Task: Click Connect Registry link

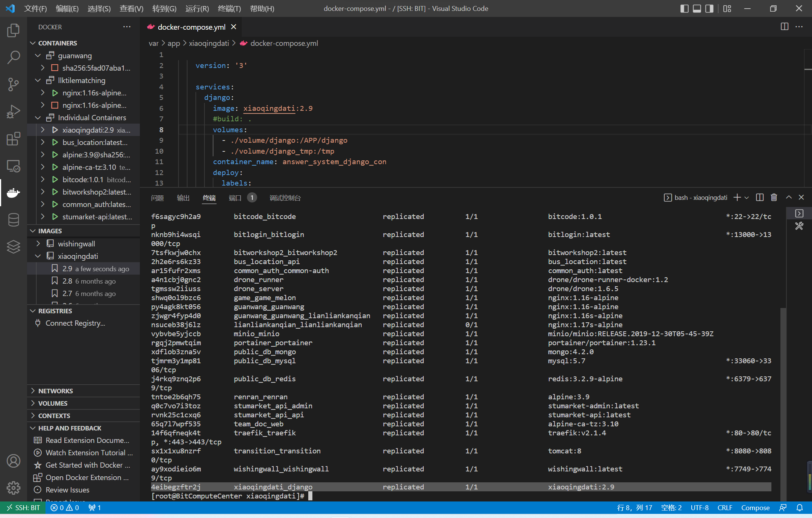Action: pos(75,323)
